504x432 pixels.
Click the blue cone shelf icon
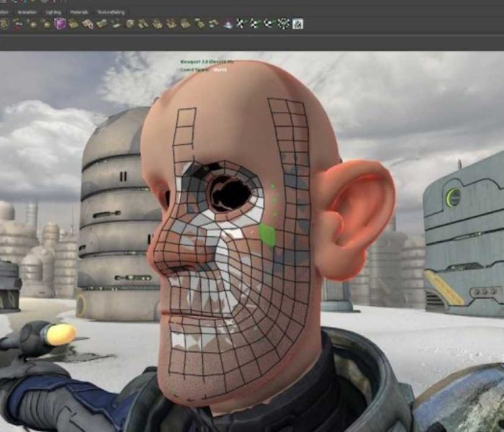[228, 24]
